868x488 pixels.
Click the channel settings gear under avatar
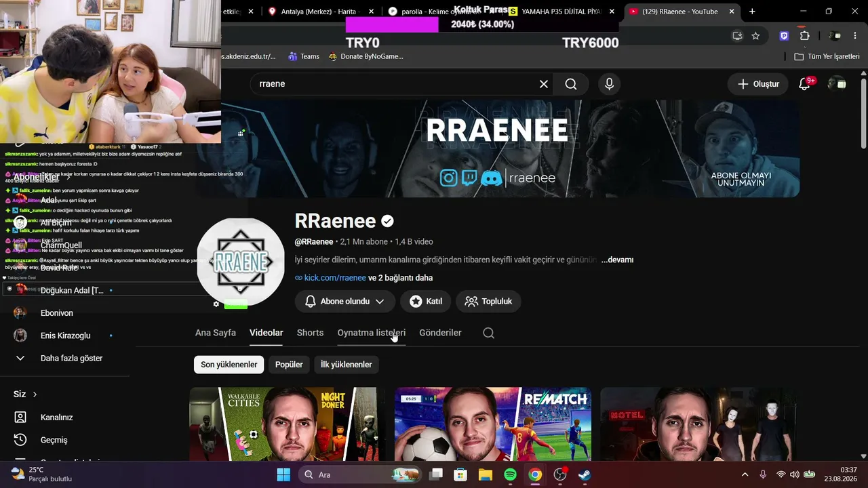[216, 304]
